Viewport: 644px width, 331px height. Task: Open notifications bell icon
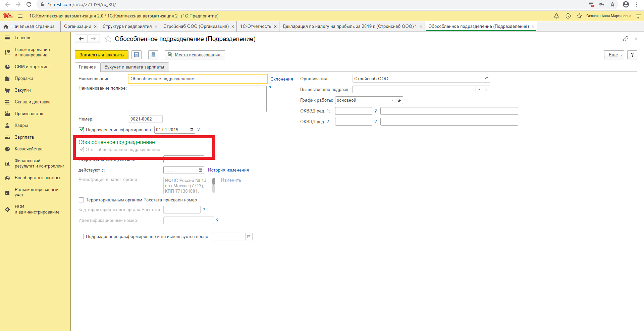coord(556,16)
